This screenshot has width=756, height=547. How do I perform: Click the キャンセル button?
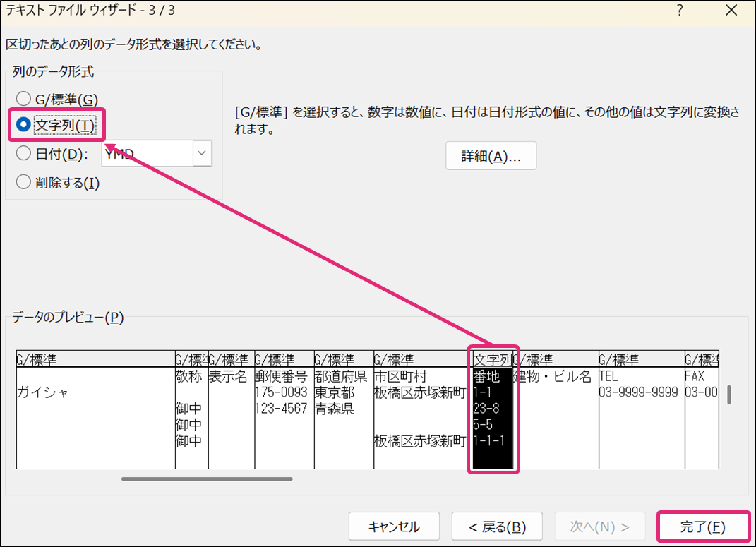pyautogui.click(x=394, y=527)
